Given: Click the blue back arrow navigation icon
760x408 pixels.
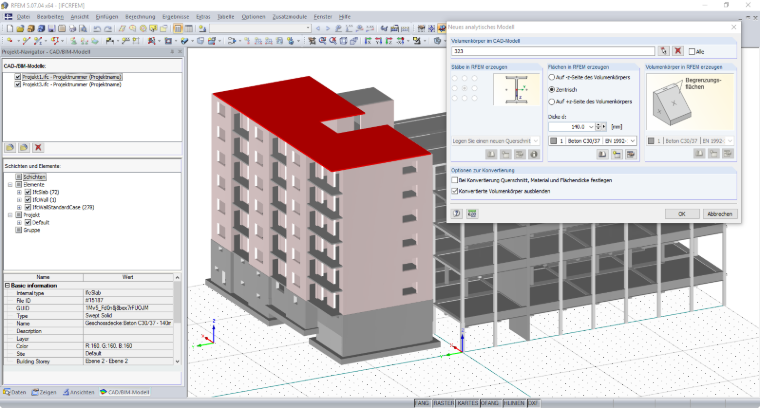Looking at the screenshot, I should pos(317,29).
